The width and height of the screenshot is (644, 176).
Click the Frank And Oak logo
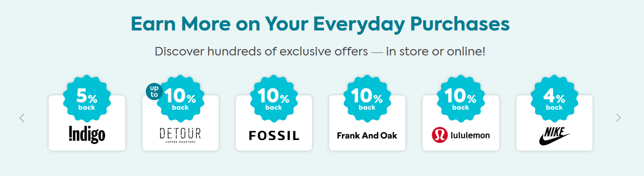click(x=367, y=135)
